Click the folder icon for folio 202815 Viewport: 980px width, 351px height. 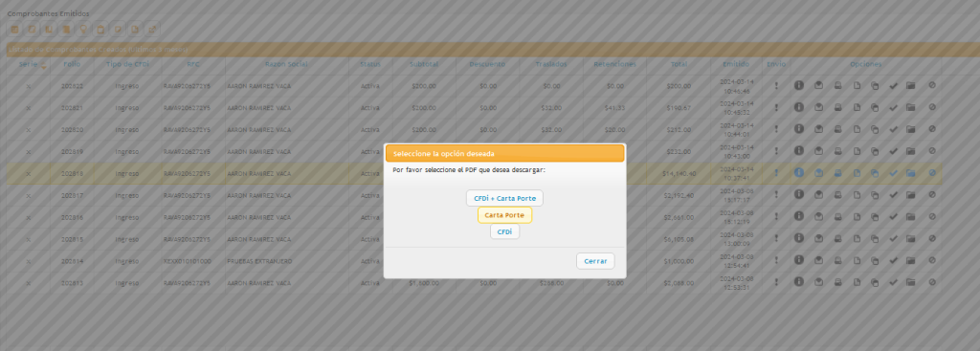click(x=911, y=238)
